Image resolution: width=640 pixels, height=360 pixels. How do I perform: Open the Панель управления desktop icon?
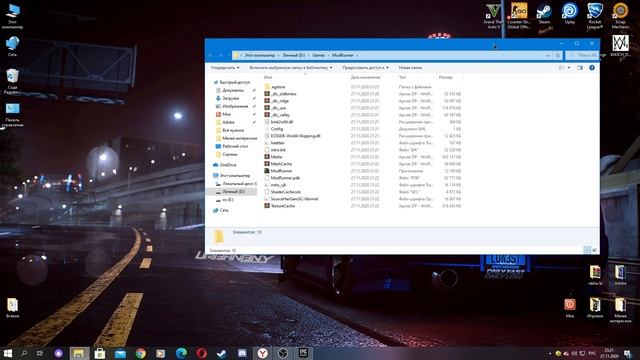click(12, 115)
